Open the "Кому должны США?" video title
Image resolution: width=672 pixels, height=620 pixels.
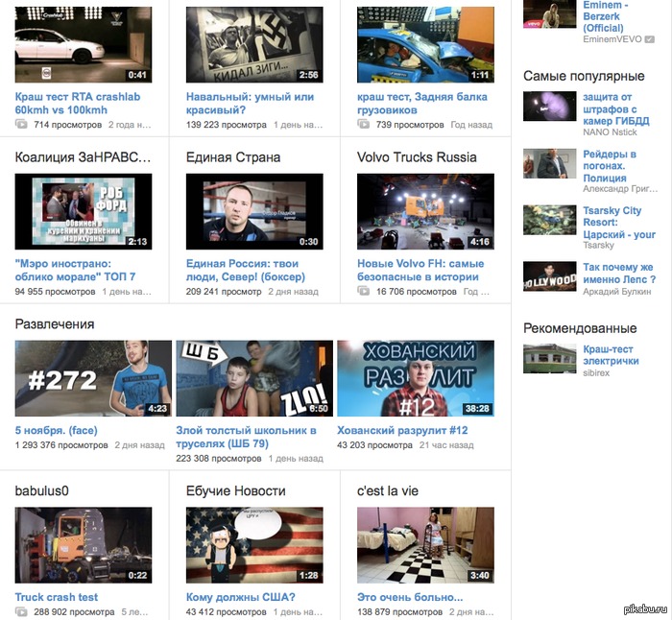point(240,597)
